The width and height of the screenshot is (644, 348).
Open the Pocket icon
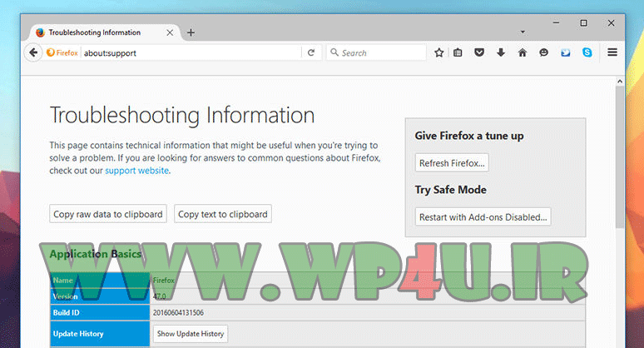479,52
